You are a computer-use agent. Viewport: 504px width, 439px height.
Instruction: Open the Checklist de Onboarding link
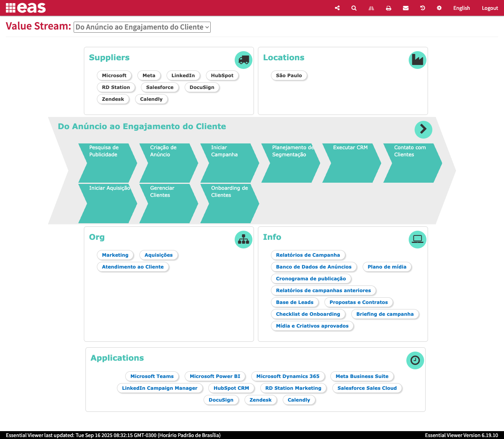[308, 314]
